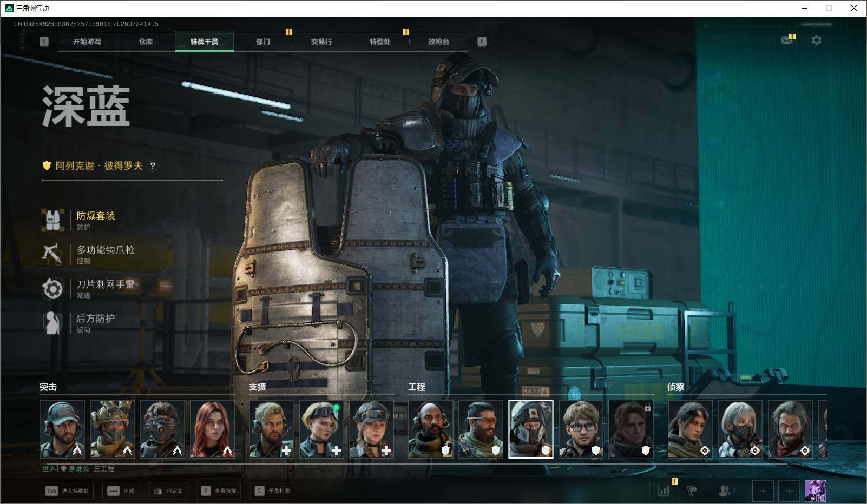
Task: Select the 多功能钩爪枪 crossbow icon
Action: [52, 254]
